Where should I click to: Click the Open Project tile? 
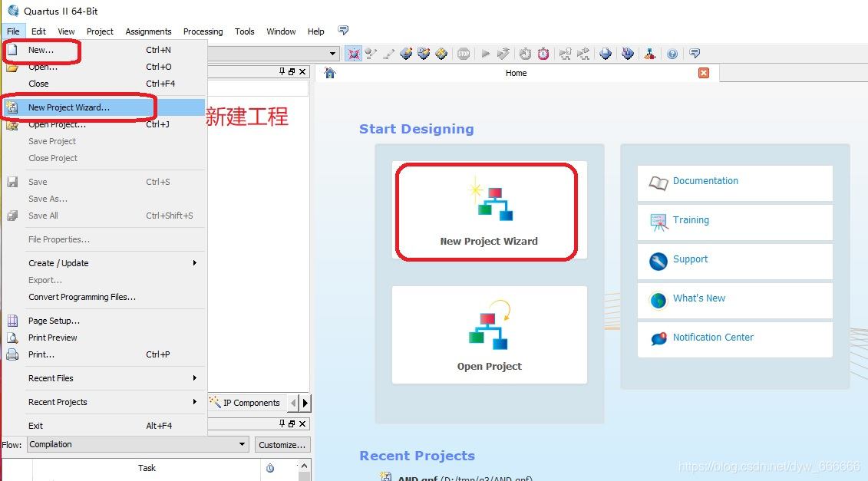point(490,335)
